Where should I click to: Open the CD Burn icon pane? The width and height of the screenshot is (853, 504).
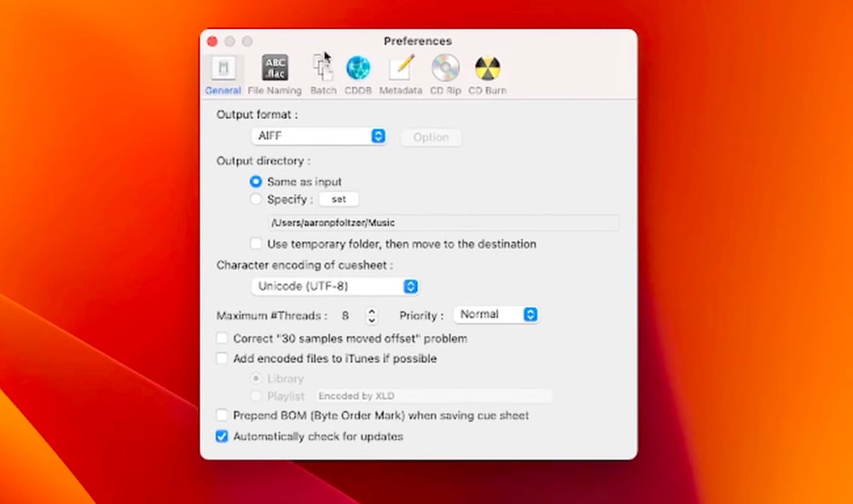(x=487, y=68)
